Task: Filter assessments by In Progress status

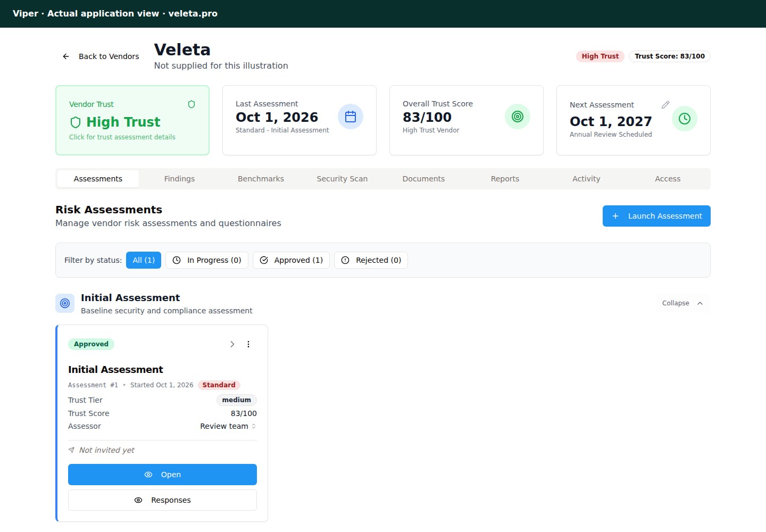Action: tap(207, 260)
